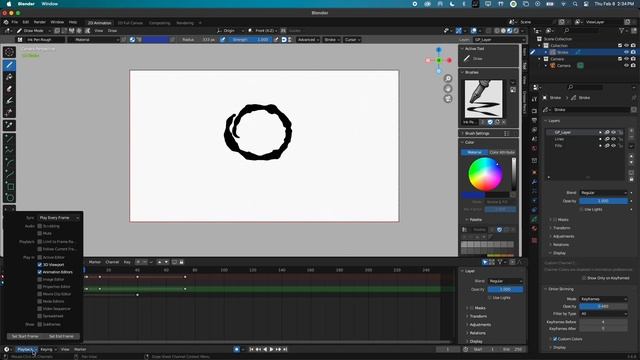
Task: Uncheck the Animation Editors checkbox
Action: click(40, 272)
